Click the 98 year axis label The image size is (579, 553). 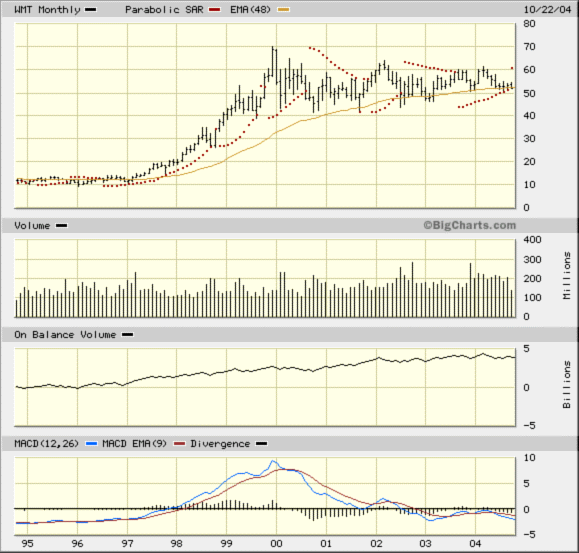(x=177, y=544)
